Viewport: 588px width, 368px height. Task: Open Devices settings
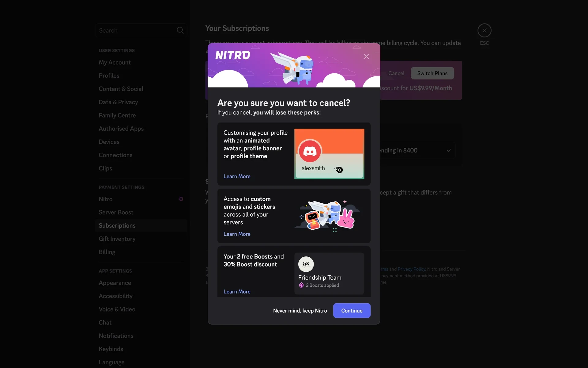[x=141, y=142]
